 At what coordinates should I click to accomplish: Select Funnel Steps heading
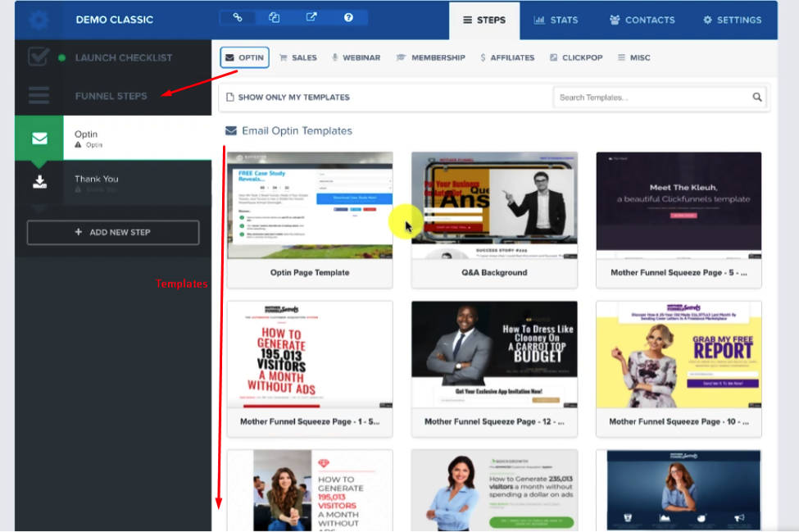click(111, 96)
